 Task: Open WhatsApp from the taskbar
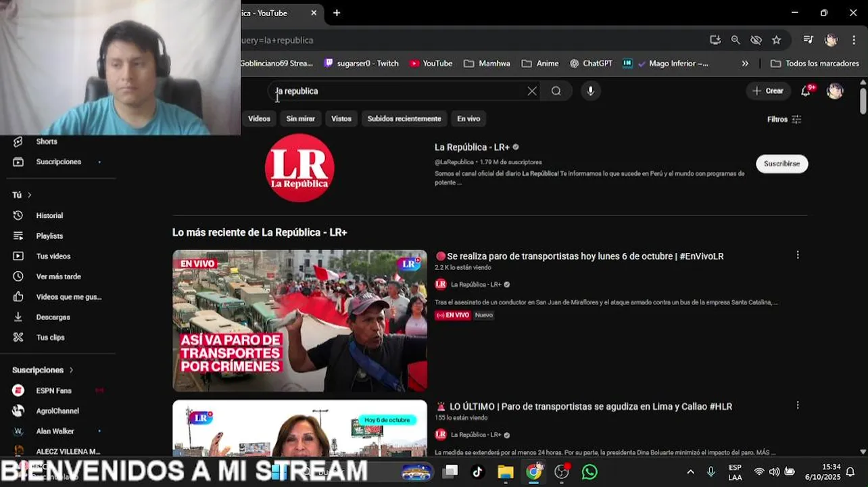(589, 472)
